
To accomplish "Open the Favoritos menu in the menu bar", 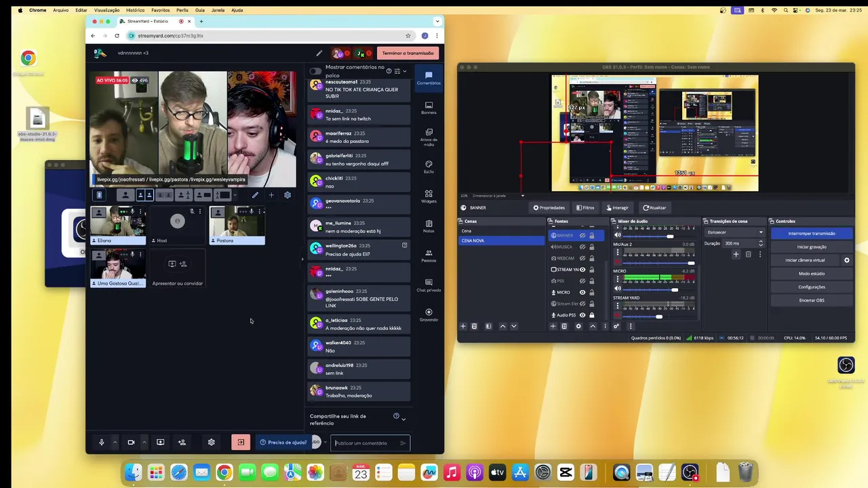I will 161,10.
